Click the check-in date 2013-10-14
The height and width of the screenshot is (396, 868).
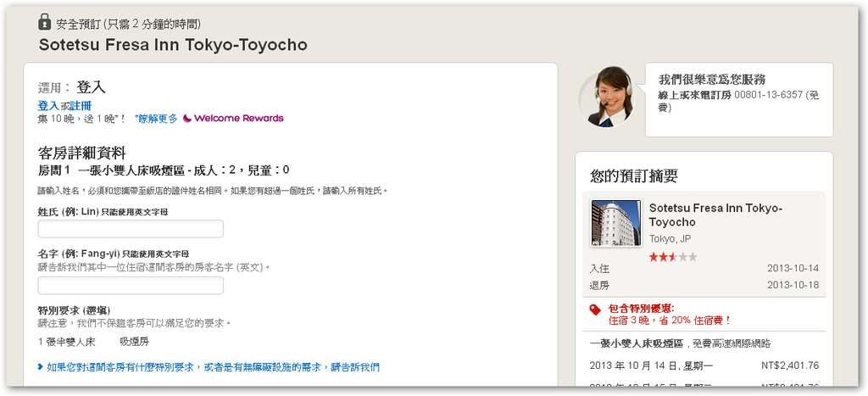[793, 269]
